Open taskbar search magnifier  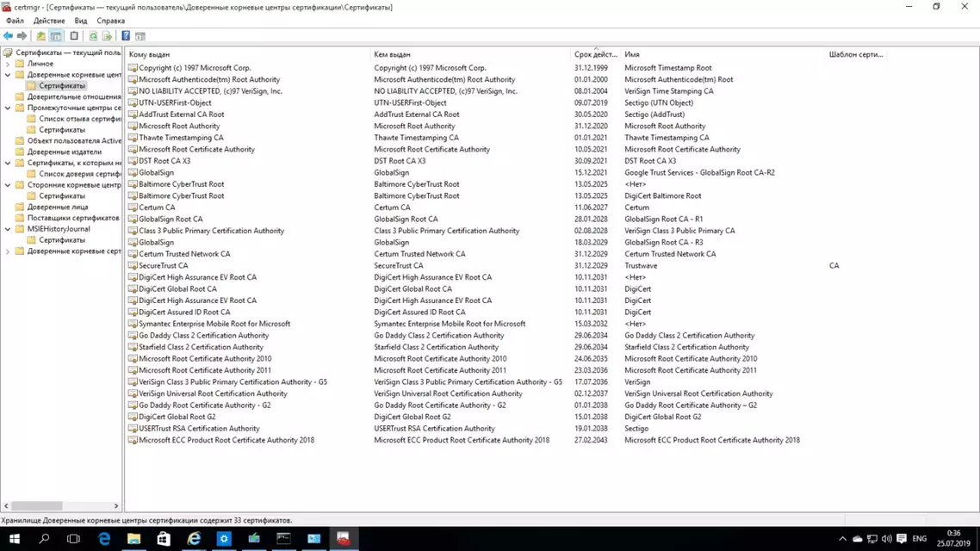[44, 538]
